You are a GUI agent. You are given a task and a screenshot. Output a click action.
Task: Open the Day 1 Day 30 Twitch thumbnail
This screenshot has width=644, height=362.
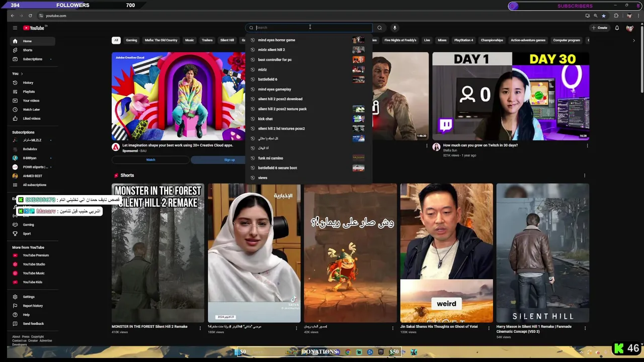click(510, 96)
